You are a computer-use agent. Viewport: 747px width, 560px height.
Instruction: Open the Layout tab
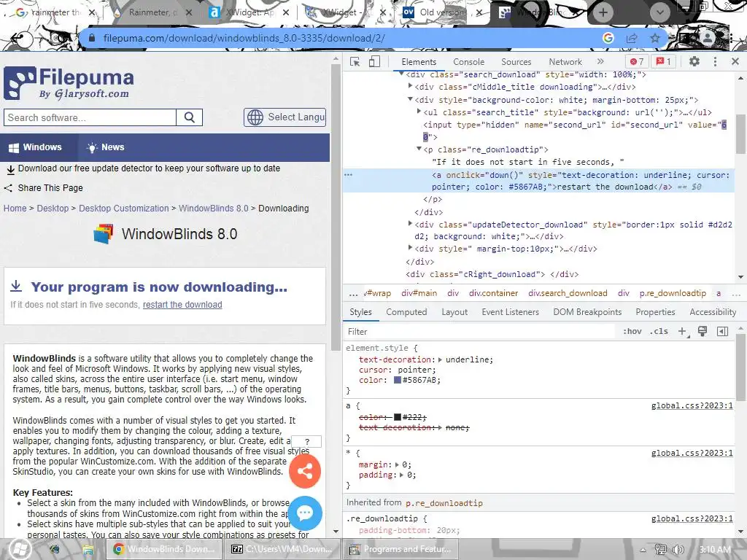click(x=454, y=312)
